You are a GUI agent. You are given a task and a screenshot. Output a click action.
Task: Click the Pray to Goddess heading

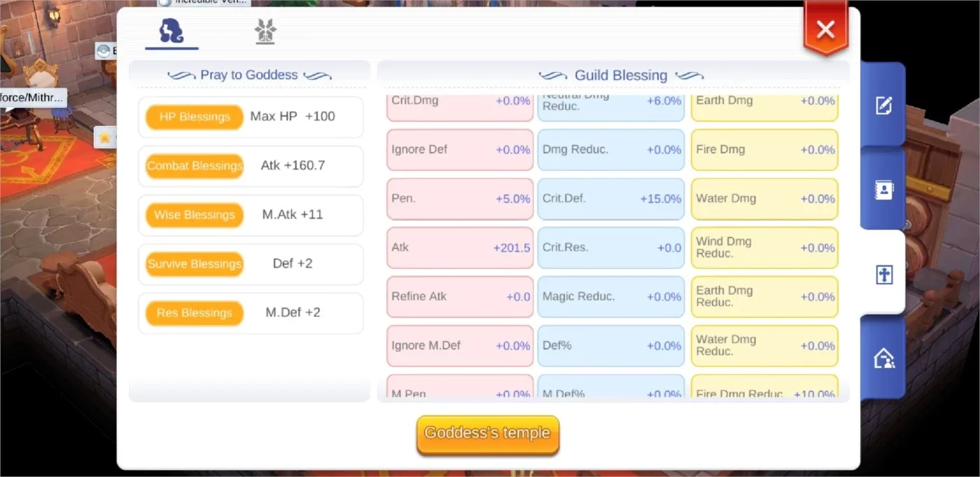point(249,75)
